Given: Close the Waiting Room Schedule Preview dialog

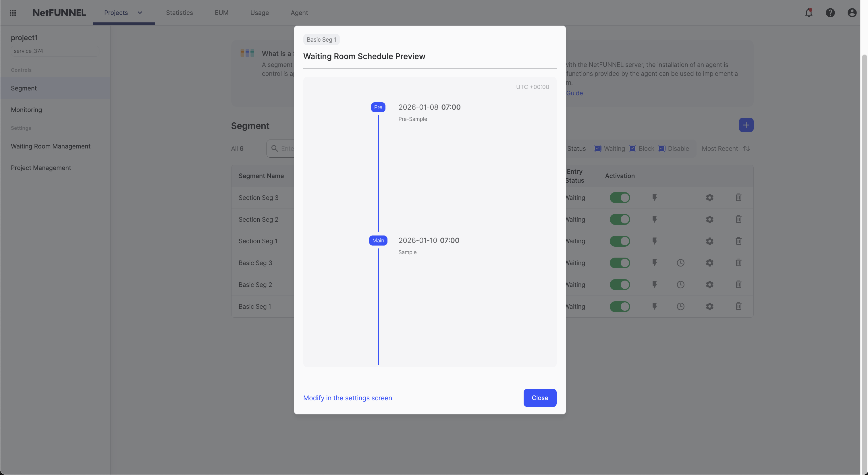Looking at the screenshot, I should (x=540, y=398).
